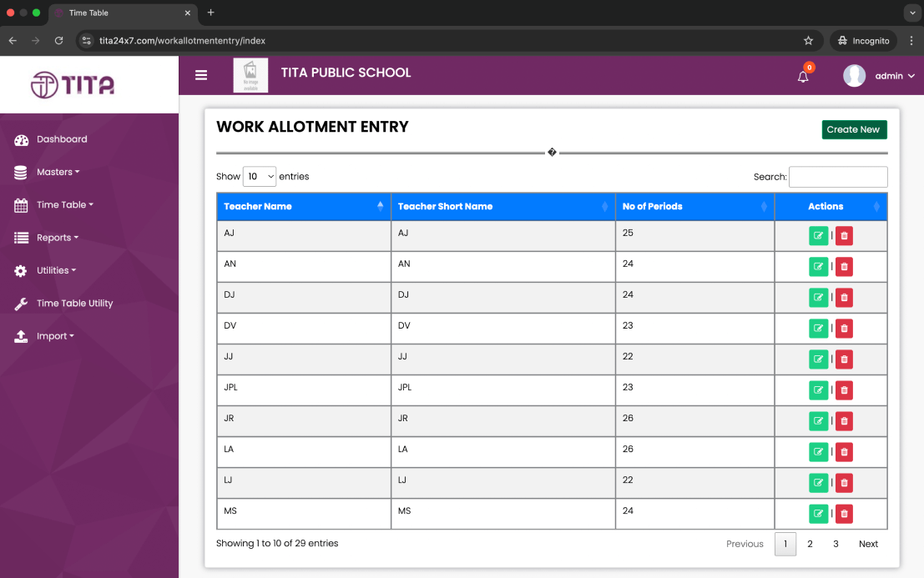The image size is (924, 578).
Task: Bookmark this page with the star
Action: 808,41
